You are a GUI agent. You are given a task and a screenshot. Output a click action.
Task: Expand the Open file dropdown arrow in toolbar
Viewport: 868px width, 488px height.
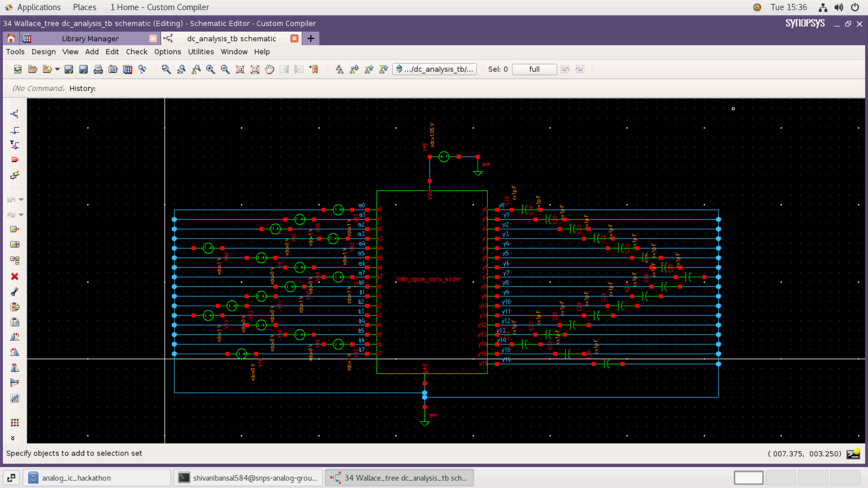pos(57,69)
